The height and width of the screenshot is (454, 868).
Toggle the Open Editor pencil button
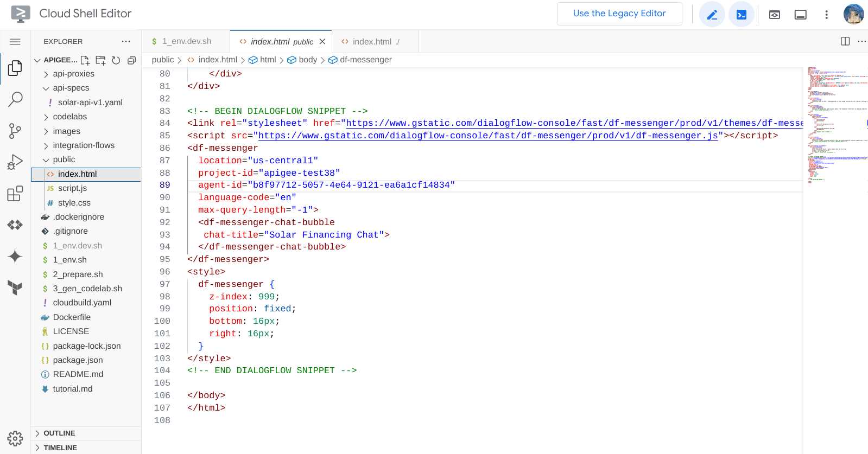(x=712, y=15)
